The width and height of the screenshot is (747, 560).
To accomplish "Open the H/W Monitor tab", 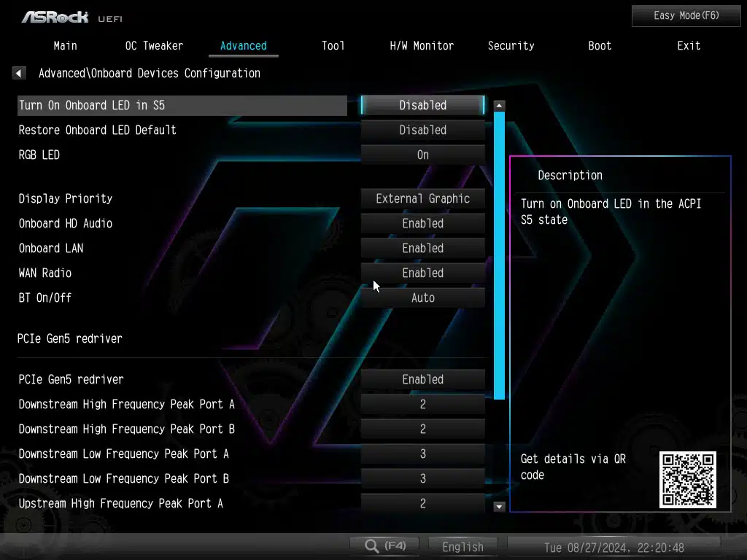I will 422,46.
